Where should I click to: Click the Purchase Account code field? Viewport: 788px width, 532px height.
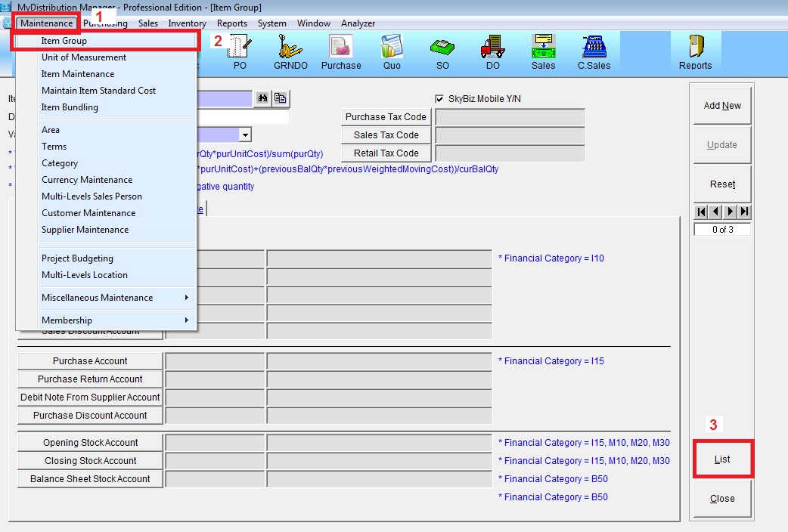coord(215,361)
